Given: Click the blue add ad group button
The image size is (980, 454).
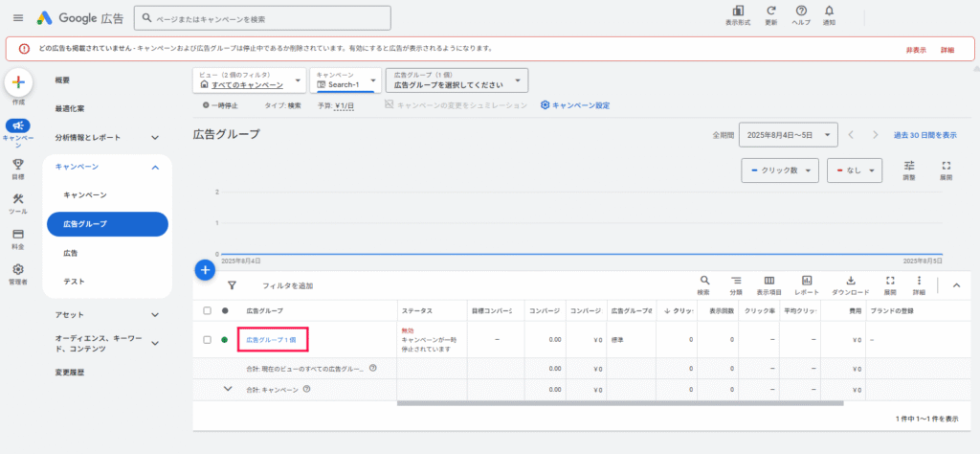Looking at the screenshot, I should [x=205, y=270].
